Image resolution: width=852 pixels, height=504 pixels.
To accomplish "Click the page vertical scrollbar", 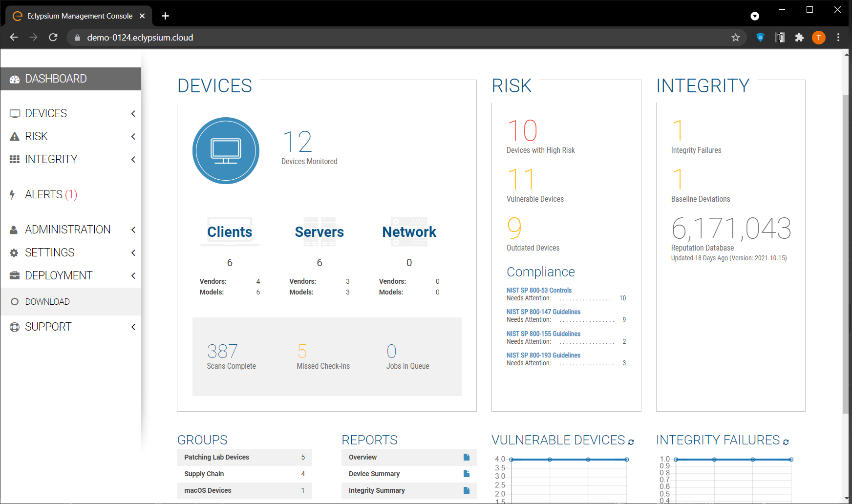I will coord(846,254).
